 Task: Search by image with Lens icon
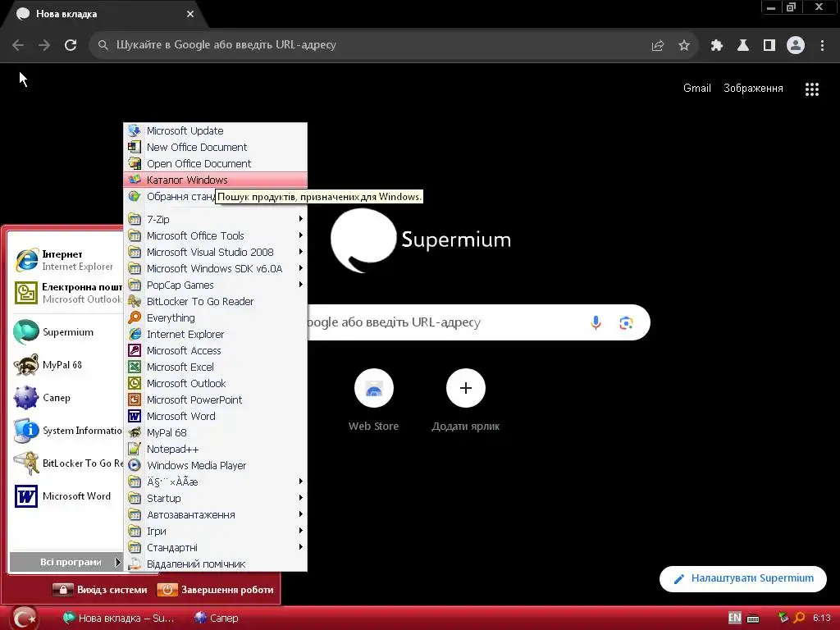(626, 322)
